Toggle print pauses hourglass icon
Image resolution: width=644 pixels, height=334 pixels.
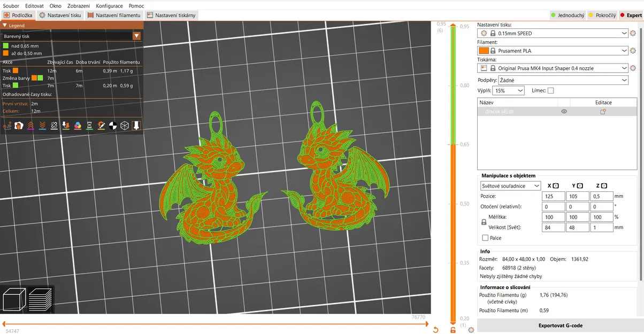89,126
